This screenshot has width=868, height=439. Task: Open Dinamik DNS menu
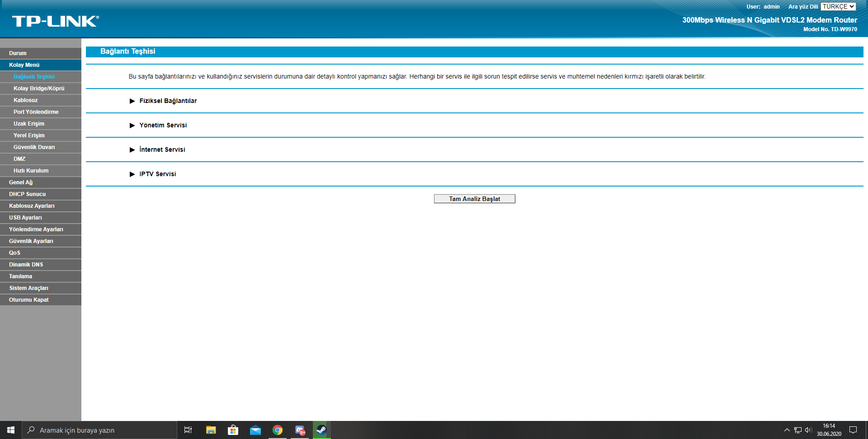(x=41, y=265)
